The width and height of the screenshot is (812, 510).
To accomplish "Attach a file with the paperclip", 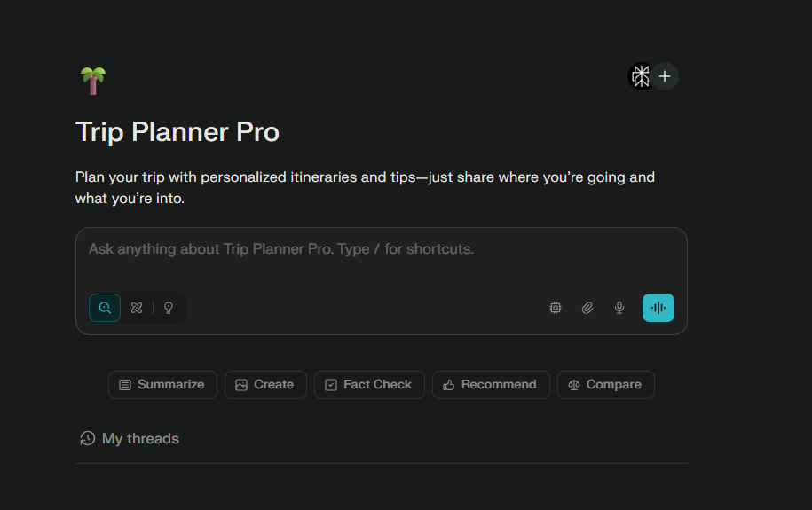I will 587,308.
